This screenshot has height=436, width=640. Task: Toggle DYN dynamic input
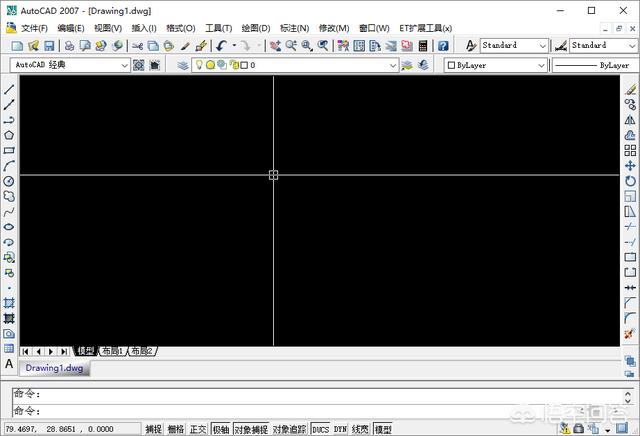click(x=340, y=429)
